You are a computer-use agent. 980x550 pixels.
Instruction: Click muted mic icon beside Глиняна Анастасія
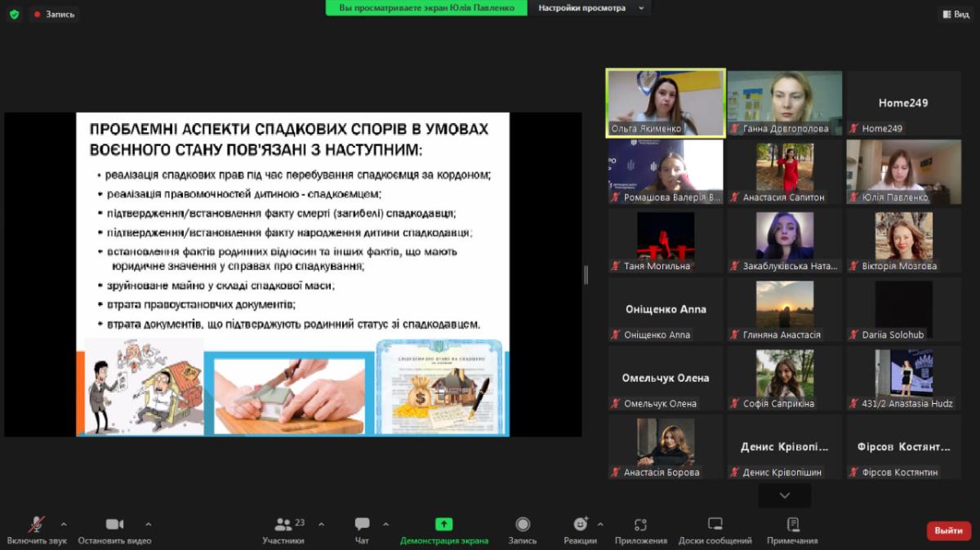click(735, 335)
